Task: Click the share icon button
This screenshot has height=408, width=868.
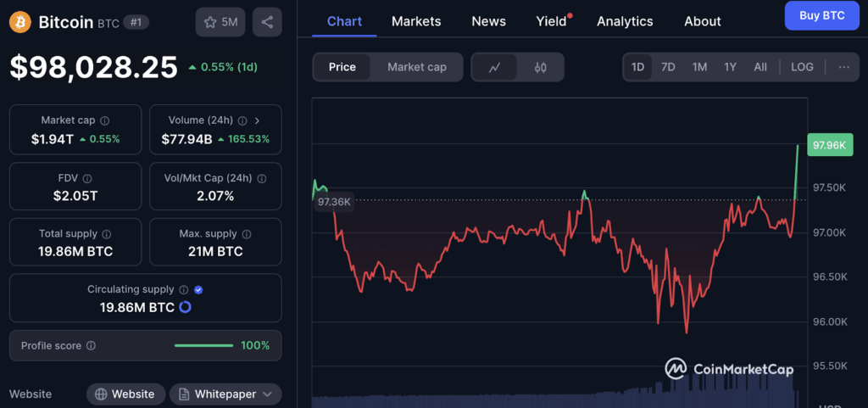Action: click(267, 22)
